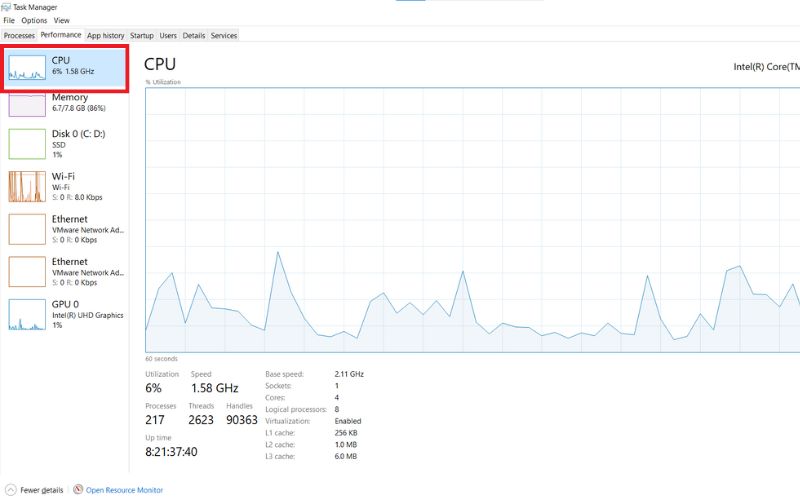
Task: Click the 6.0 MB L3 cache value
Action: [346, 456]
